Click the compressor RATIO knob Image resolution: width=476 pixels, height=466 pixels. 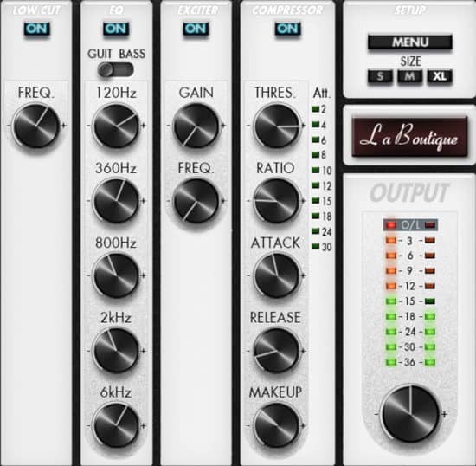click(277, 201)
